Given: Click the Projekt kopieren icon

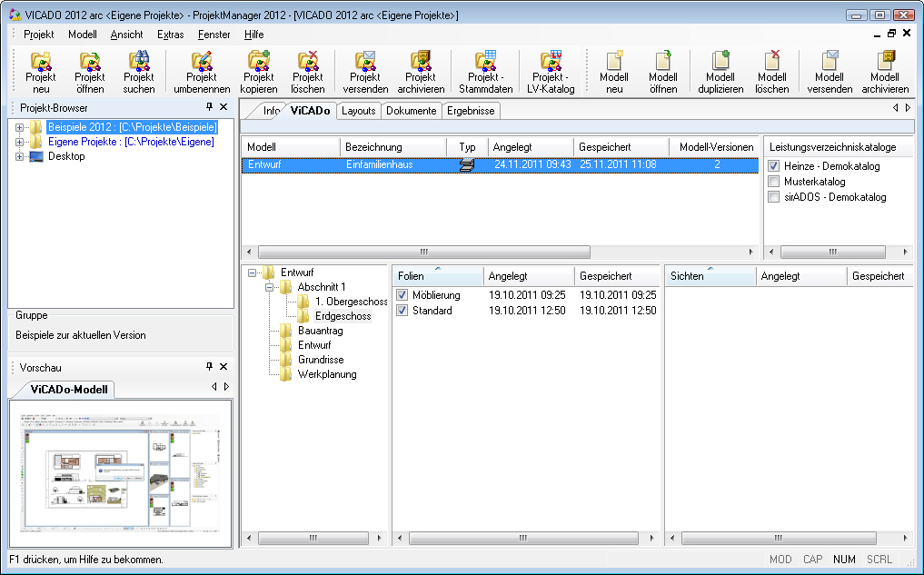Looking at the screenshot, I should click(x=259, y=72).
